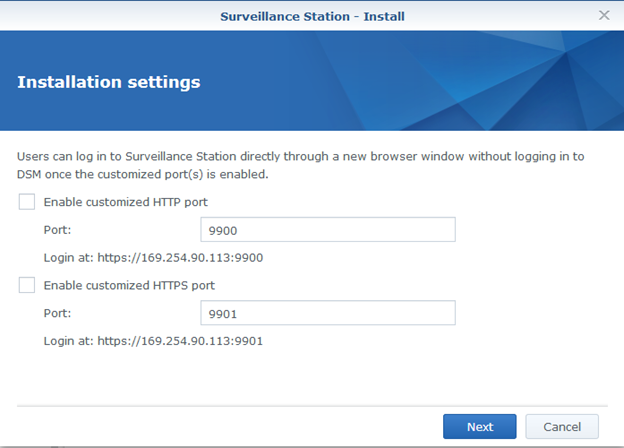Click the 'Surveillance Station - Install' title

pos(312,16)
